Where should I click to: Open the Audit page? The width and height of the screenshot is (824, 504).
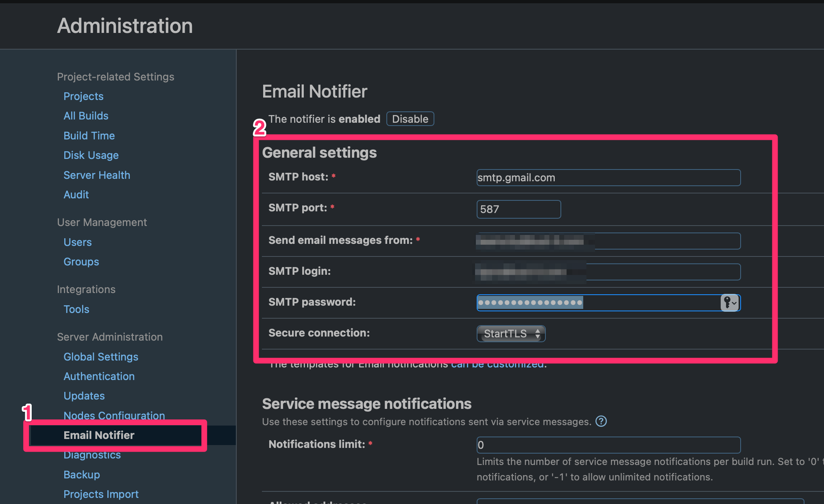pos(76,195)
